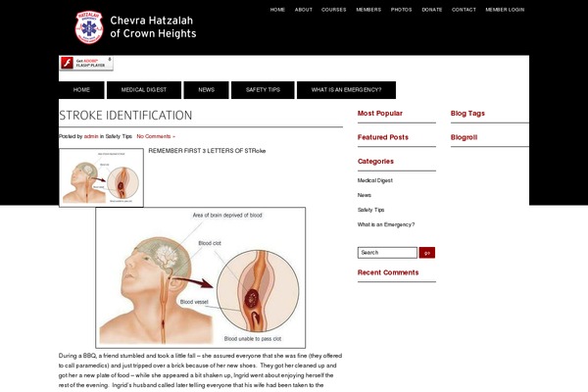
Task: Expand the Blog Tags sidebar section
Action: (467, 114)
